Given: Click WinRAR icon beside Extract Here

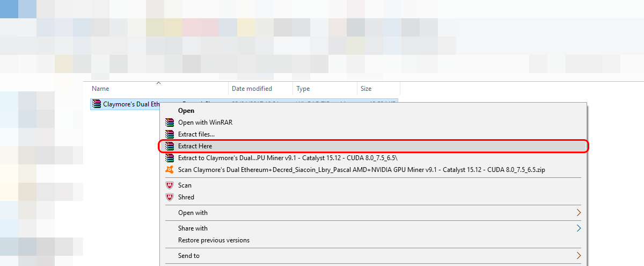Looking at the screenshot, I should click(170, 146).
